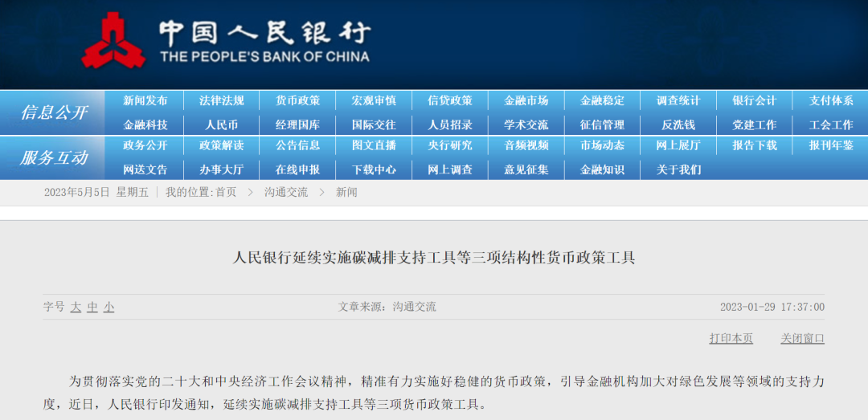Open 网上调查 link
The image size is (868, 420).
tap(450, 170)
